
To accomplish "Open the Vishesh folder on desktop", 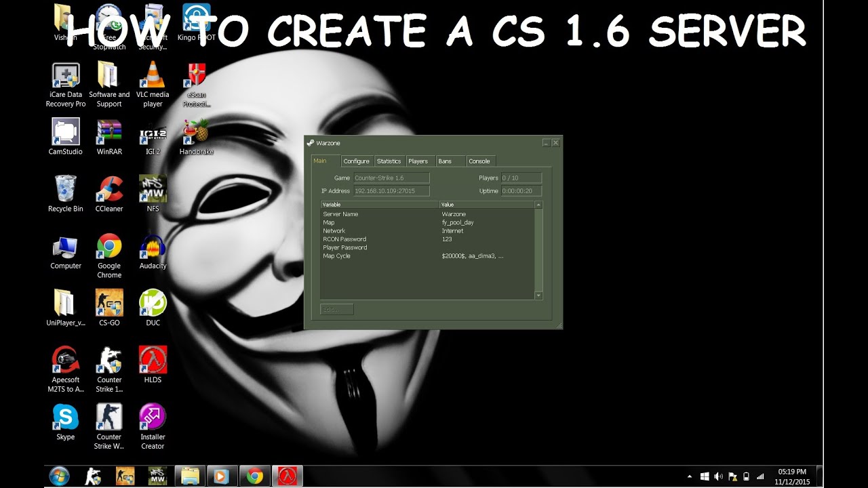I will (x=65, y=22).
